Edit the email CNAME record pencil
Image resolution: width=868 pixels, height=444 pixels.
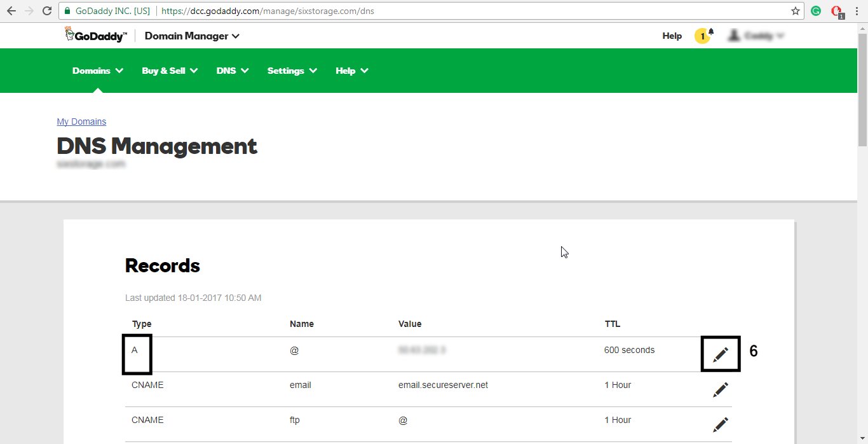pyautogui.click(x=721, y=389)
